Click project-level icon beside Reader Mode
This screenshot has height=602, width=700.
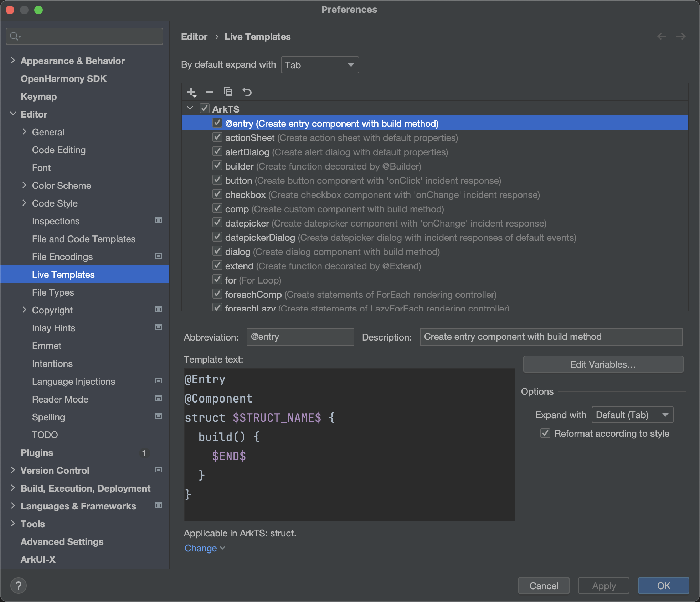pyautogui.click(x=159, y=399)
